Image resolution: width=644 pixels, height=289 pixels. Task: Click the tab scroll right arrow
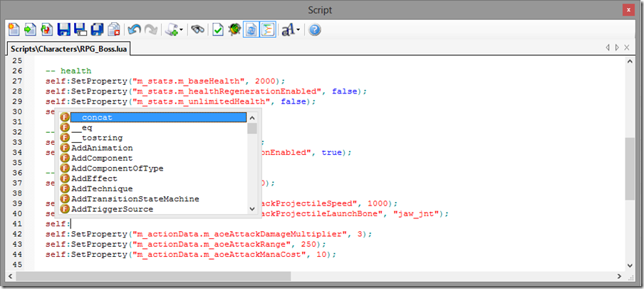click(x=617, y=47)
